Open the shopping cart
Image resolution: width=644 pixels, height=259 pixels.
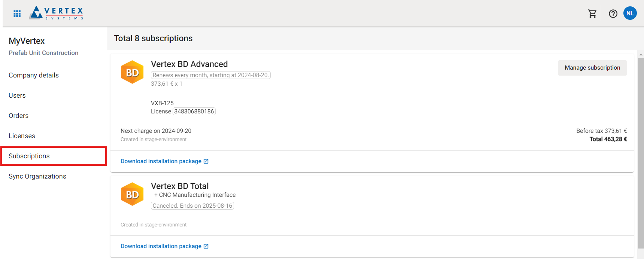click(x=592, y=14)
